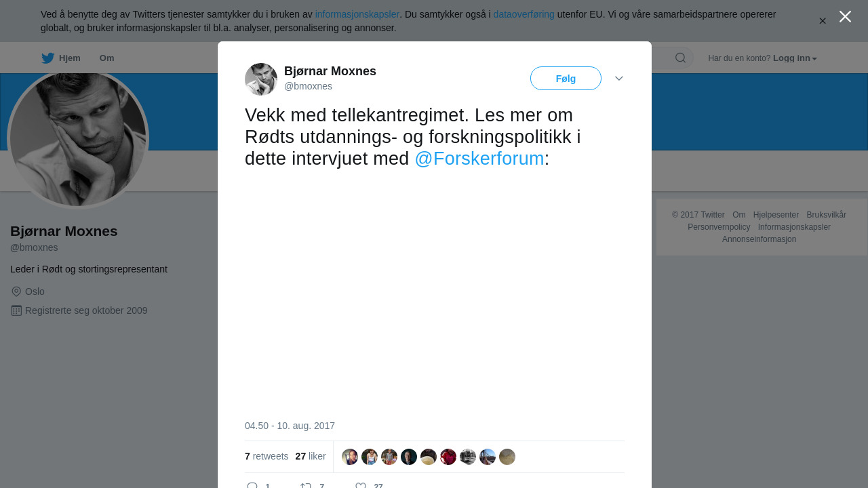Image resolution: width=868 pixels, height=488 pixels.
Task: Click the Twitter bird Hjem icon
Action: pos(47,58)
